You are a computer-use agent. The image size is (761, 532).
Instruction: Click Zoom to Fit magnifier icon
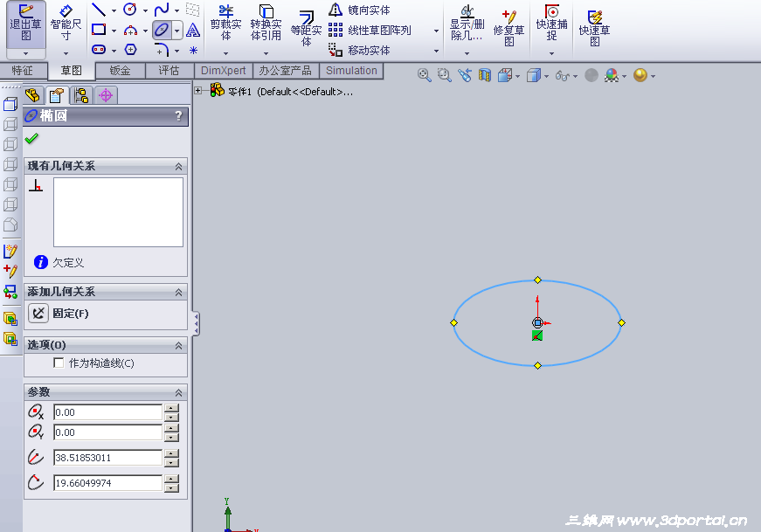424,75
